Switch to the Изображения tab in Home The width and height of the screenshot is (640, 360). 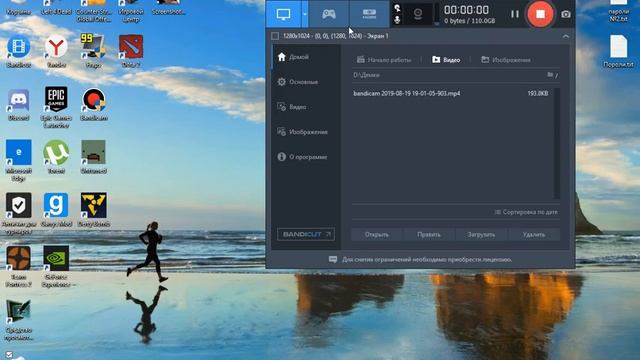coord(506,60)
